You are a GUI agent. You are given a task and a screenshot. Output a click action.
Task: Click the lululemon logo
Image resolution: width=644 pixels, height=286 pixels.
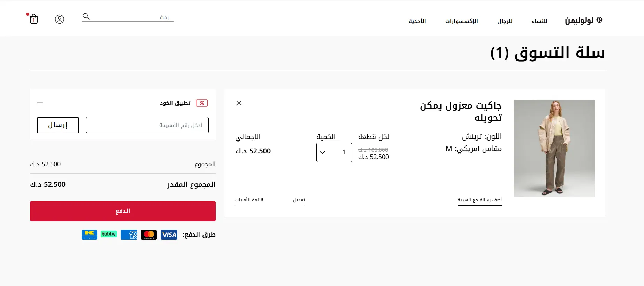pyautogui.click(x=583, y=20)
